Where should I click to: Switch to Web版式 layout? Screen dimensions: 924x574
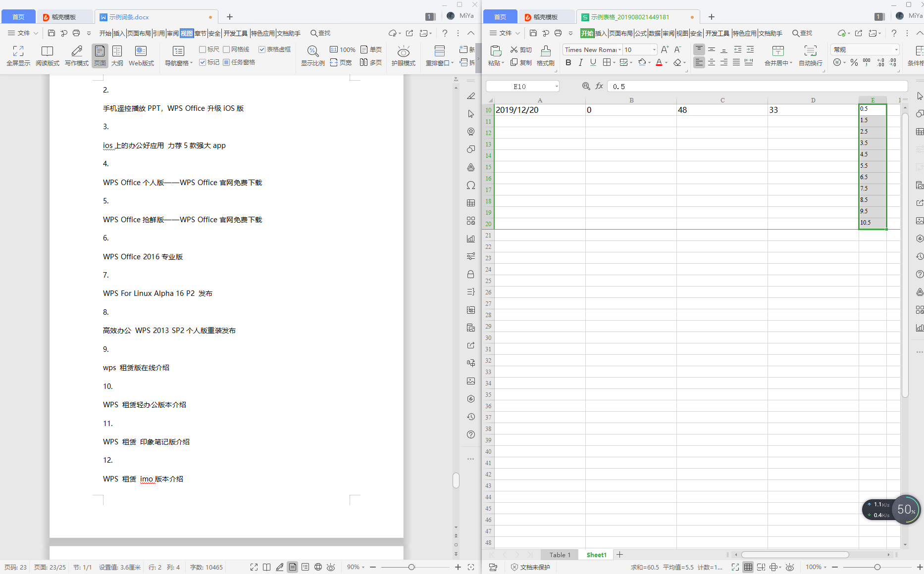[141, 55]
